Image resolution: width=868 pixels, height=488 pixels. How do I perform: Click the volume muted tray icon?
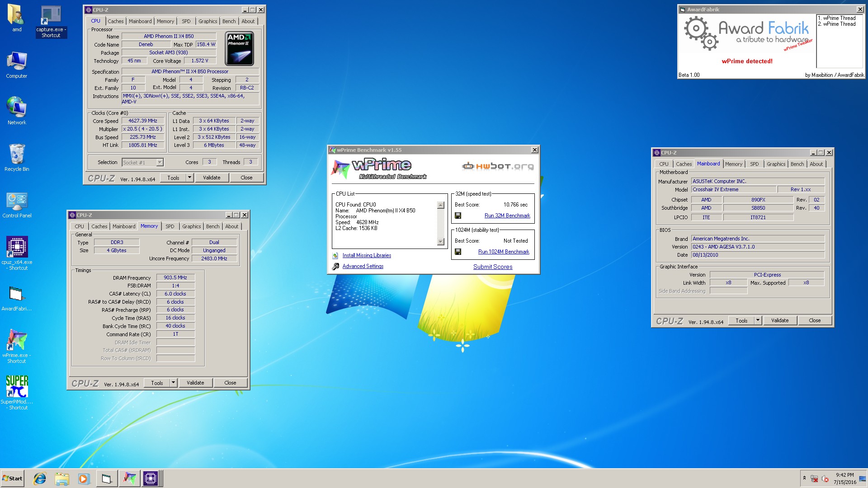click(x=825, y=479)
